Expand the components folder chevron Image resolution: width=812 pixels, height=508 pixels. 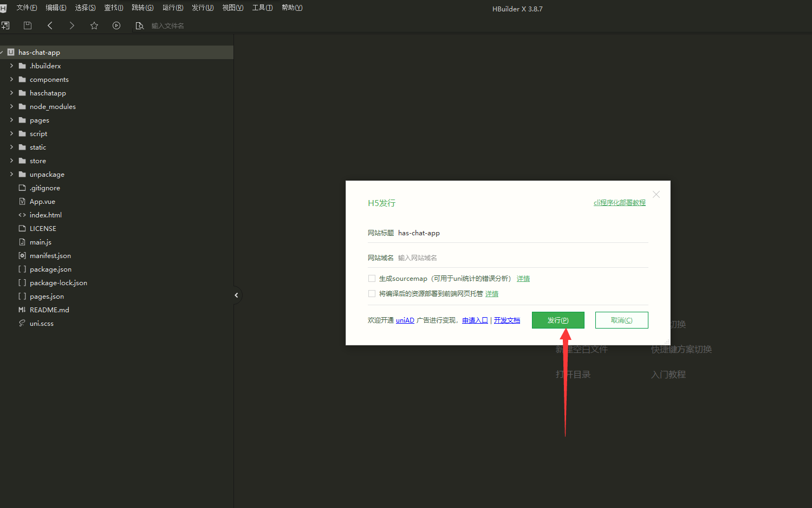click(x=11, y=80)
